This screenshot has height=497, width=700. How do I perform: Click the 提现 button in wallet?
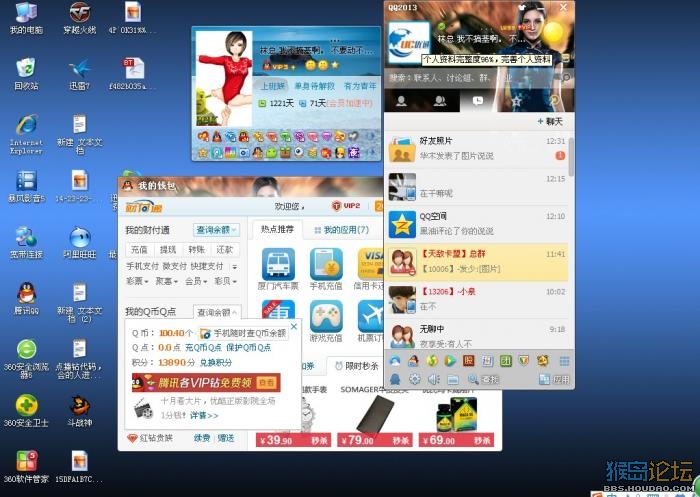[x=168, y=250]
